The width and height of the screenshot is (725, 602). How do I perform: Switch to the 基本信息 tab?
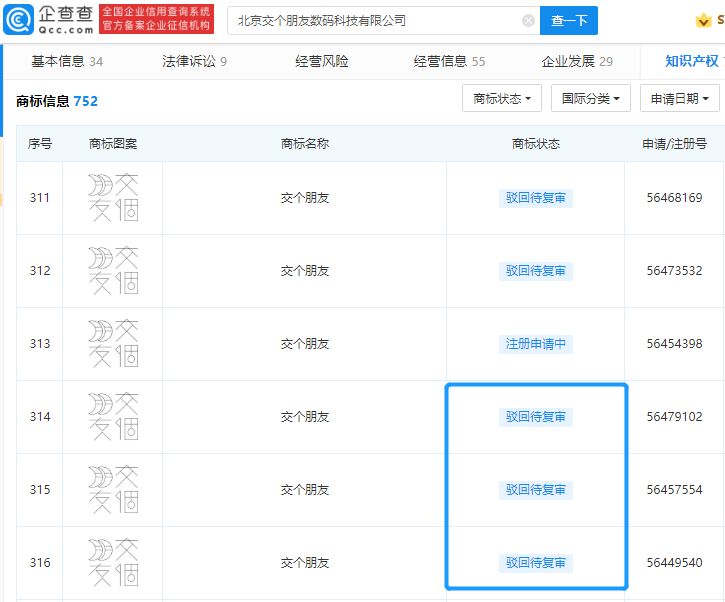67,61
